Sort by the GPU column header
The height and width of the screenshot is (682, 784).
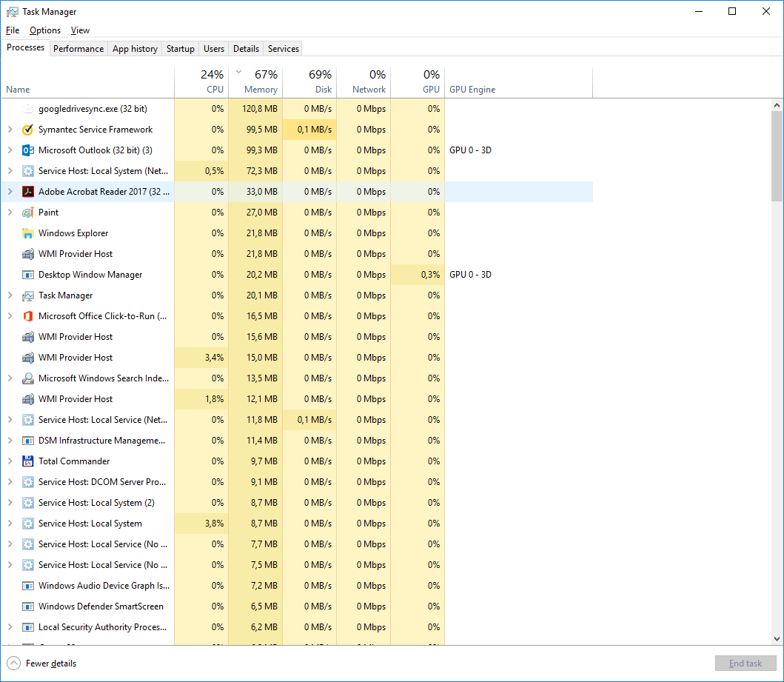[x=418, y=82]
